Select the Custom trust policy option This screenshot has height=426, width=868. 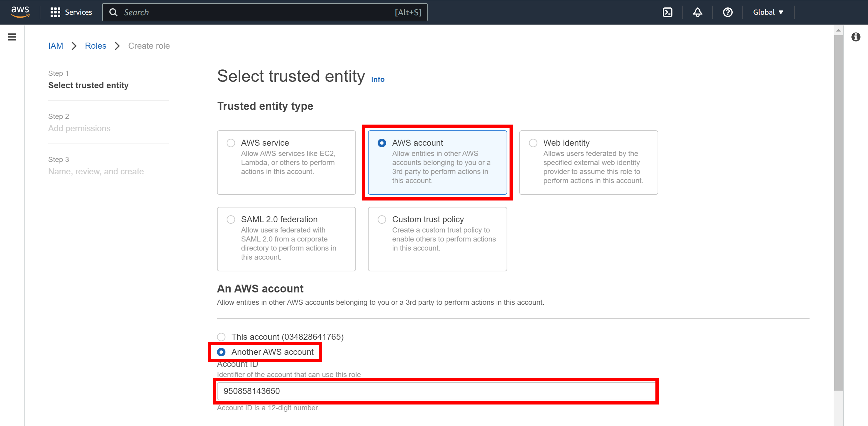pyautogui.click(x=382, y=219)
